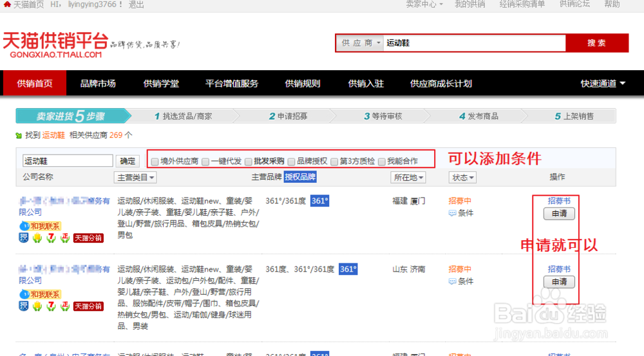Click 确定 confirm button
Screen dimensions: 644x356
(128, 161)
